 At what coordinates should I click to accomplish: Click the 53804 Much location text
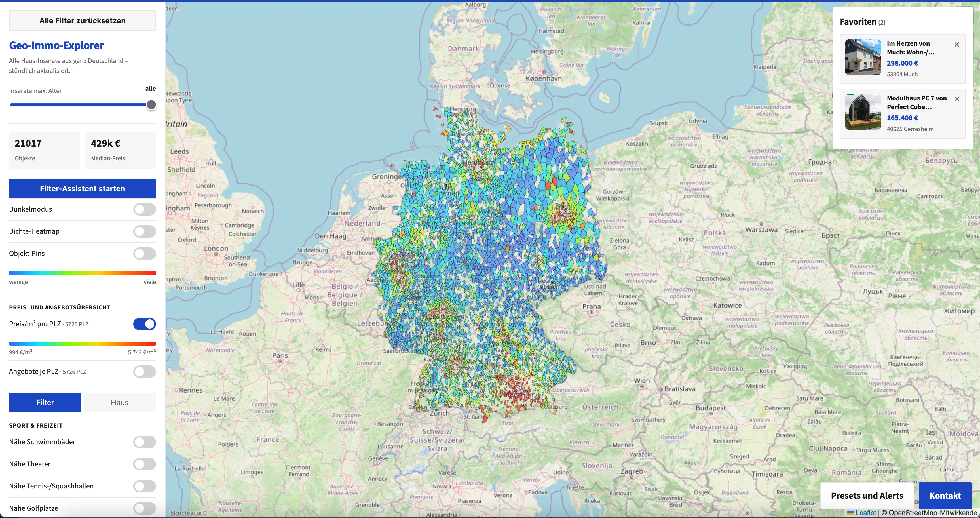[x=902, y=74]
